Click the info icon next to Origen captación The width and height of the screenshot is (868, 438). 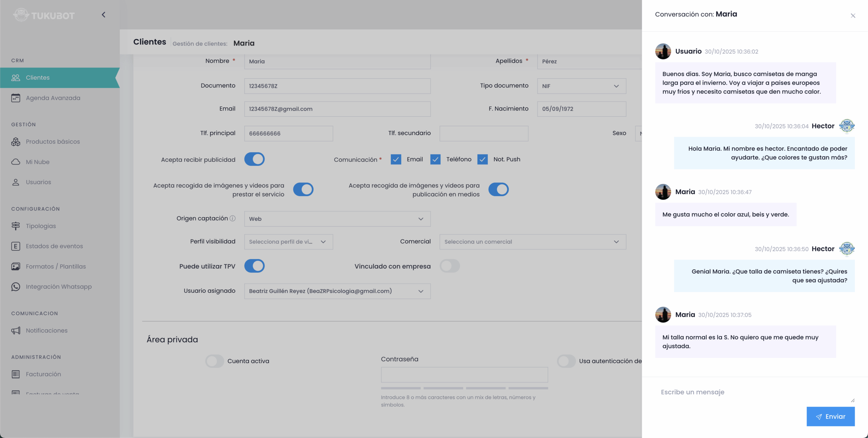[x=233, y=218]
